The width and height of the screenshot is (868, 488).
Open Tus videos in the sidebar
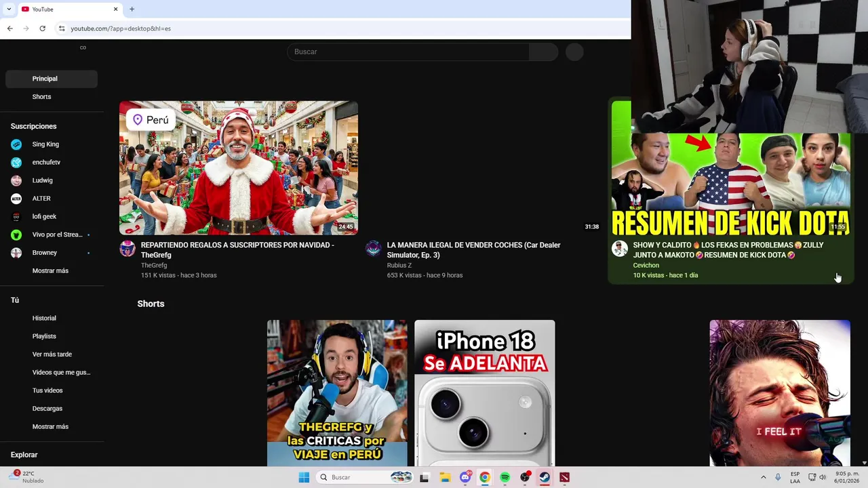pyautogui.click(x=52, y=390)
